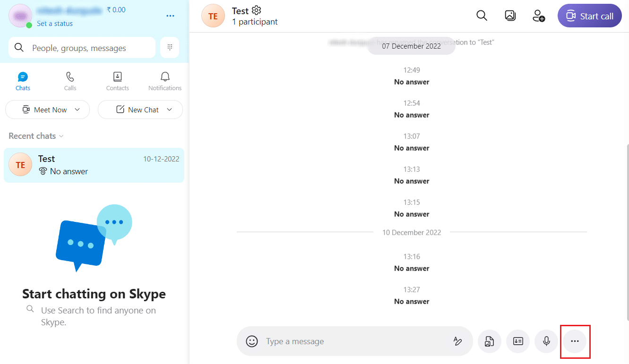
Task: Start call with Test group
Action: [590, 16]
